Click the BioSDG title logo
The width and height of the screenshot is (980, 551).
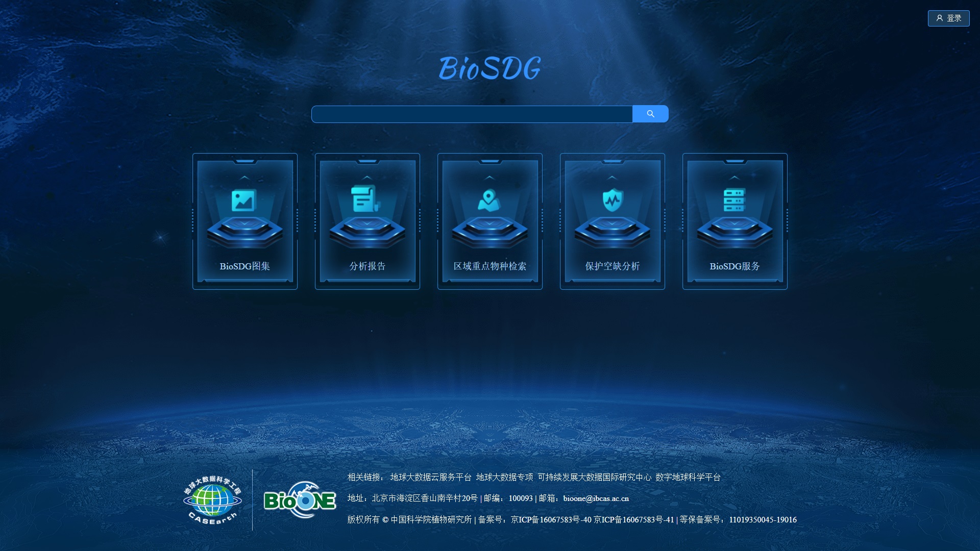pyautogui.click(x=489, y=68)
